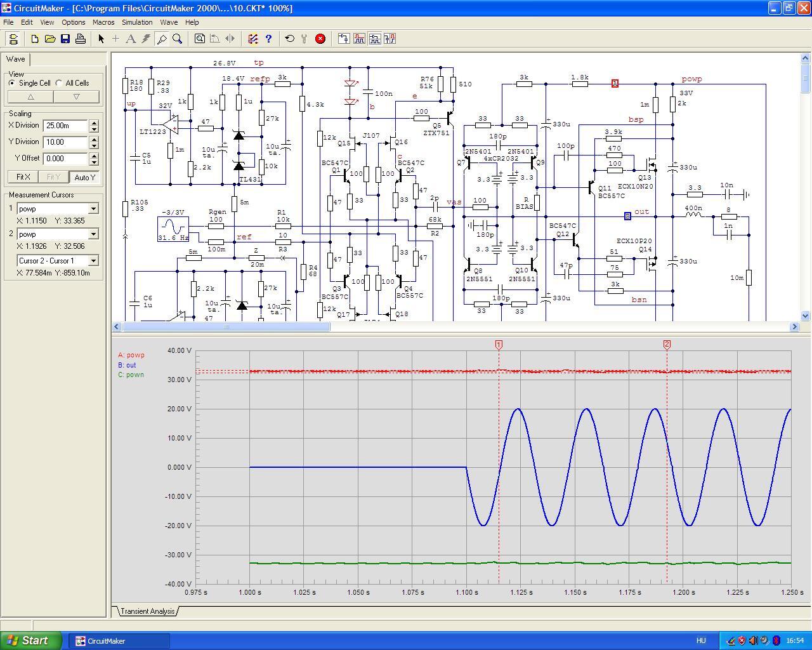Expand the Cursor 2 - Cursor 1 dropdown
The width and height of the screenshot is (812, 650).
tap(93, 261)
